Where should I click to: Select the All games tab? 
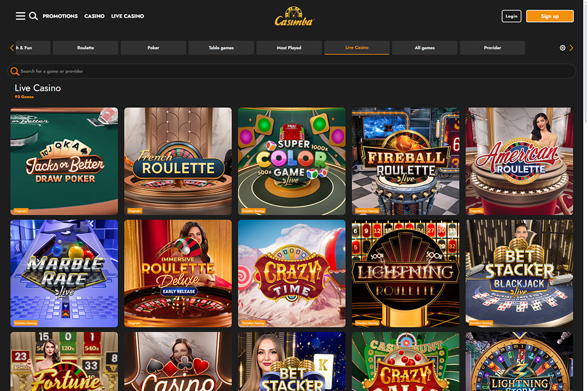coord(425,48)
